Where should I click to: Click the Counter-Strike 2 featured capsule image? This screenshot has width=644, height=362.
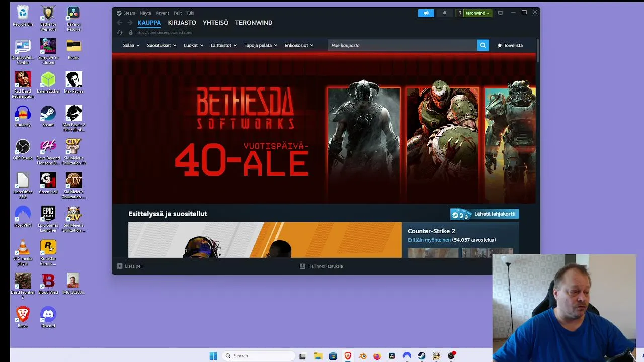pos(265,240)
